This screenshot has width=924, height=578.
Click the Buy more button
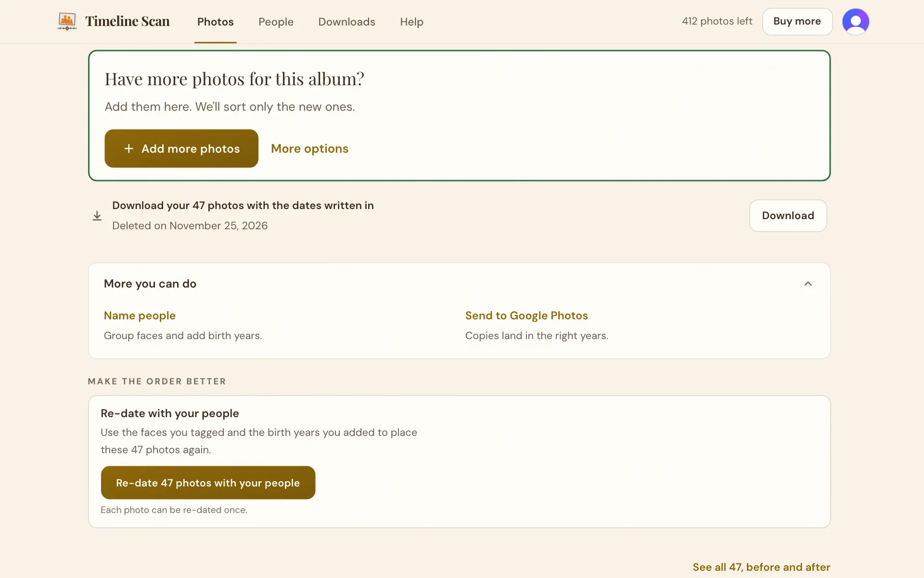(x=797, y=22)
